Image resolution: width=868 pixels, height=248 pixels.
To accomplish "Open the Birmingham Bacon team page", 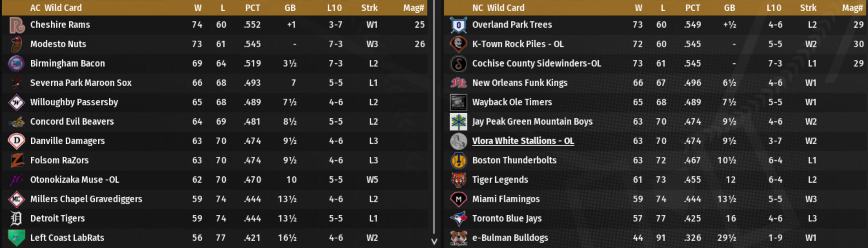I will [x=67, y=63].
